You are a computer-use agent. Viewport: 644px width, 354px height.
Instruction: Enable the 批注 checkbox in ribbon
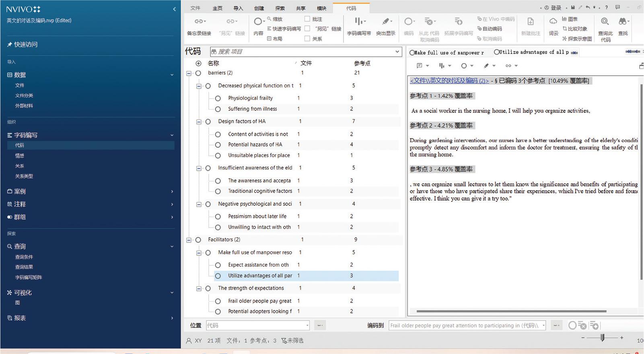coord(307,19)
